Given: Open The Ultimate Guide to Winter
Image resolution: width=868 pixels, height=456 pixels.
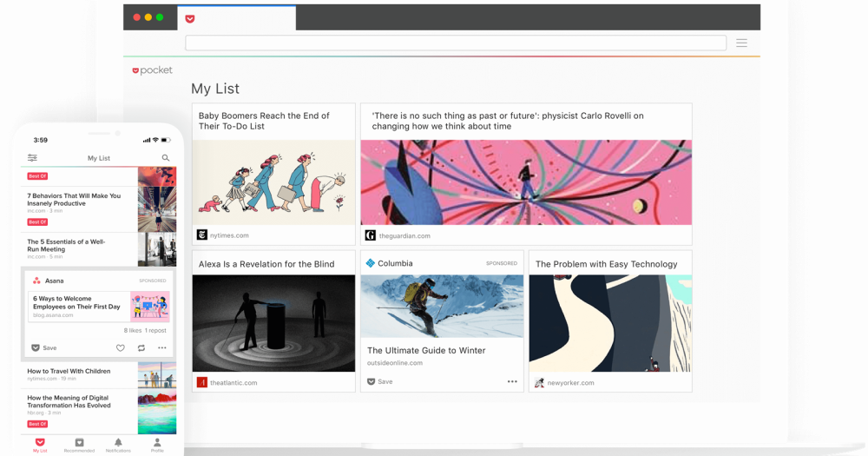Looking at the screenshot, I should pos(426,350).
